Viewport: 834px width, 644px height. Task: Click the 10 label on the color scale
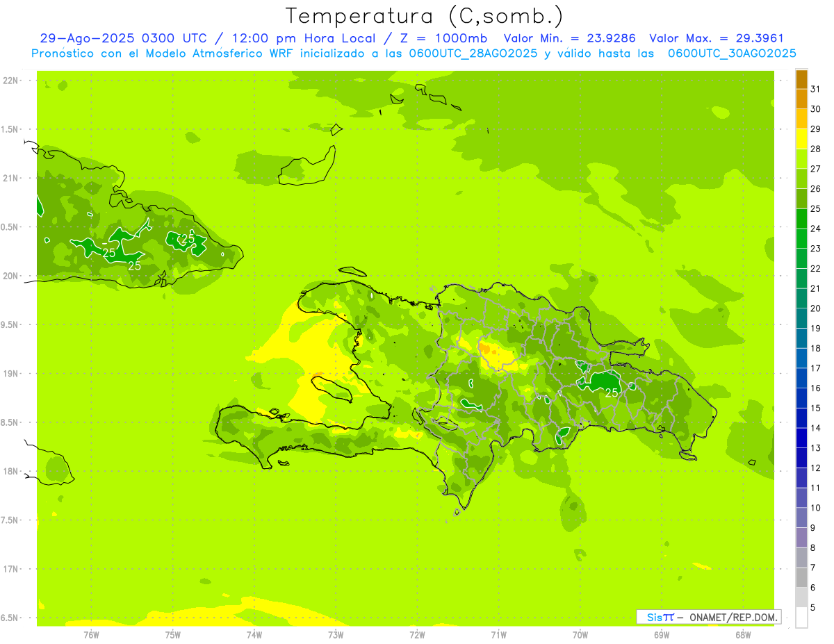816,508
